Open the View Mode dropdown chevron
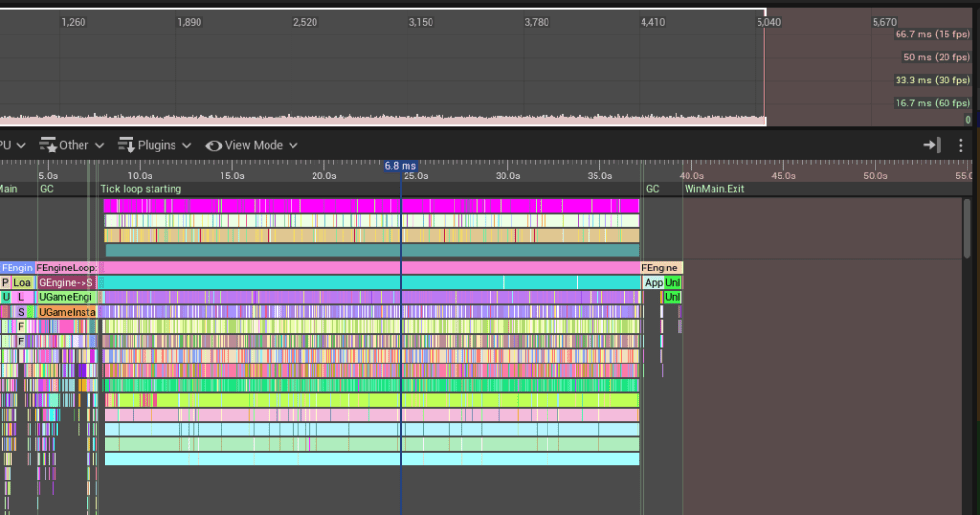980x515 pixels. click(292, 146)
